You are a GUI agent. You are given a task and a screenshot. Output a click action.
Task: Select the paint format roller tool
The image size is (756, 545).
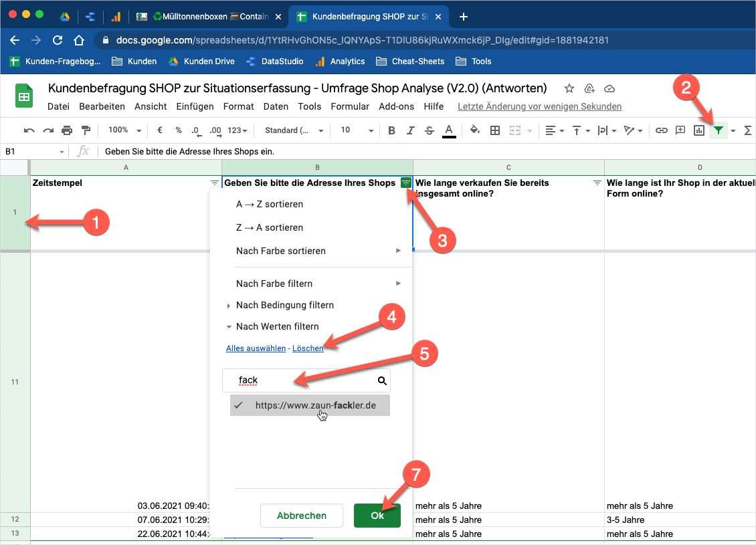coord(86,130)
